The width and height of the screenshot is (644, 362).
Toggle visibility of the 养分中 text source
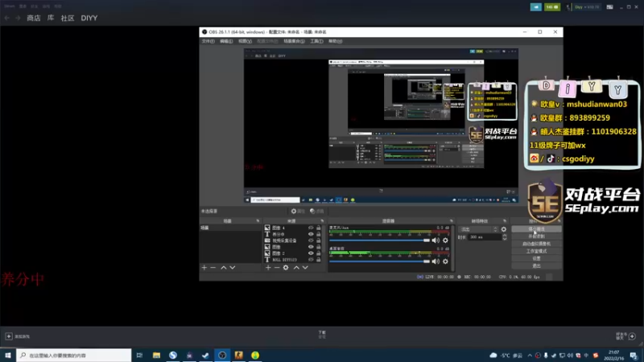311,234
